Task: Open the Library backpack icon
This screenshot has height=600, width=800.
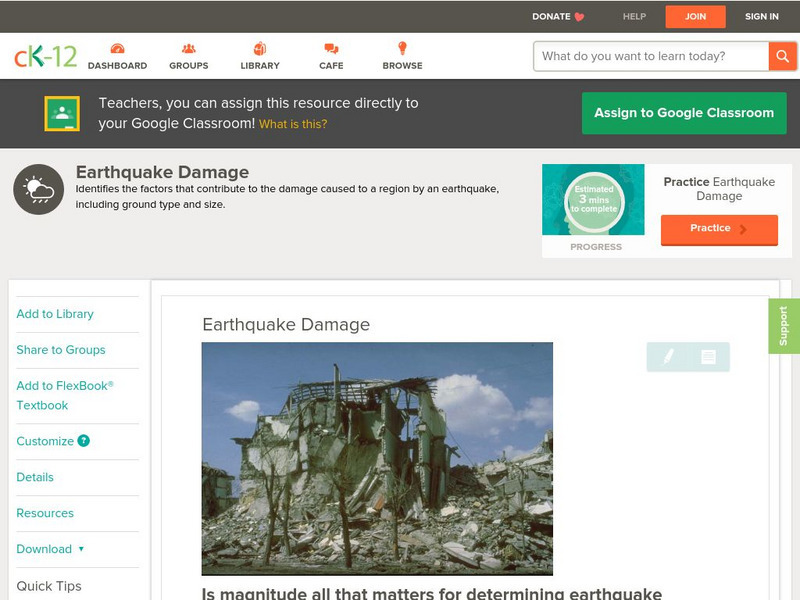Action: tap(260, 47)
